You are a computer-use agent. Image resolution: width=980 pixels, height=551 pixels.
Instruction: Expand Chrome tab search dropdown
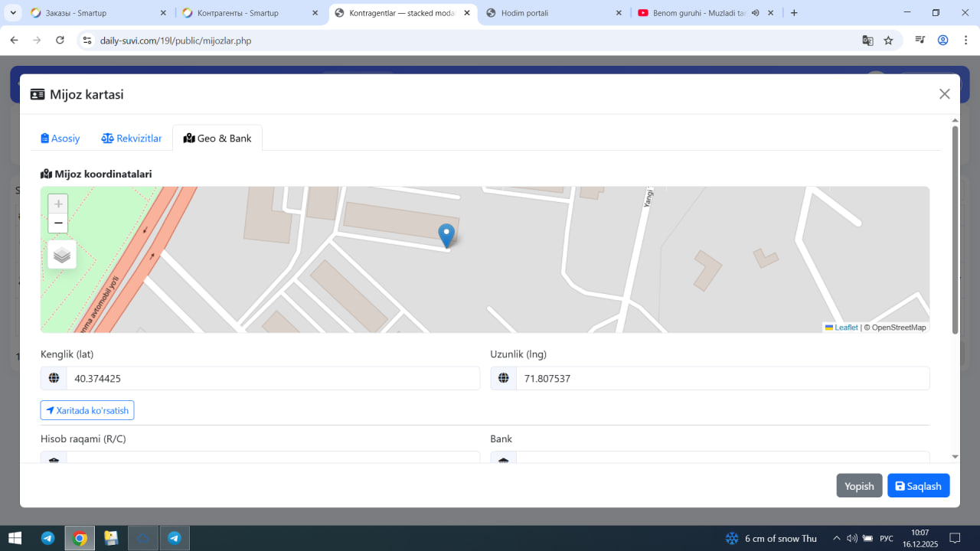tap(13, 13)
